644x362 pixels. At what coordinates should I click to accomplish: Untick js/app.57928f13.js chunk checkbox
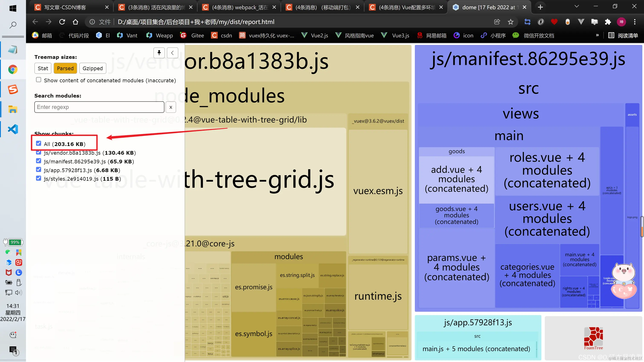39,170
